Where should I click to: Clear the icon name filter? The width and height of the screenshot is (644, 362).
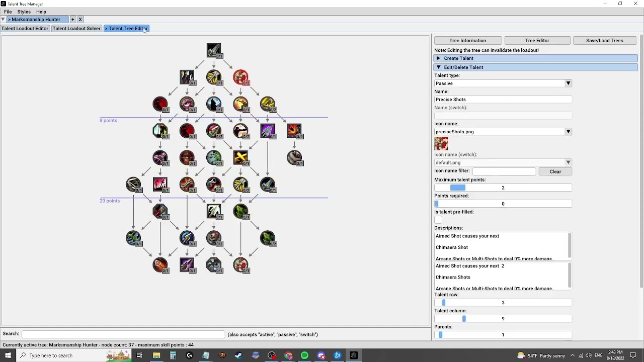[555, 172]
